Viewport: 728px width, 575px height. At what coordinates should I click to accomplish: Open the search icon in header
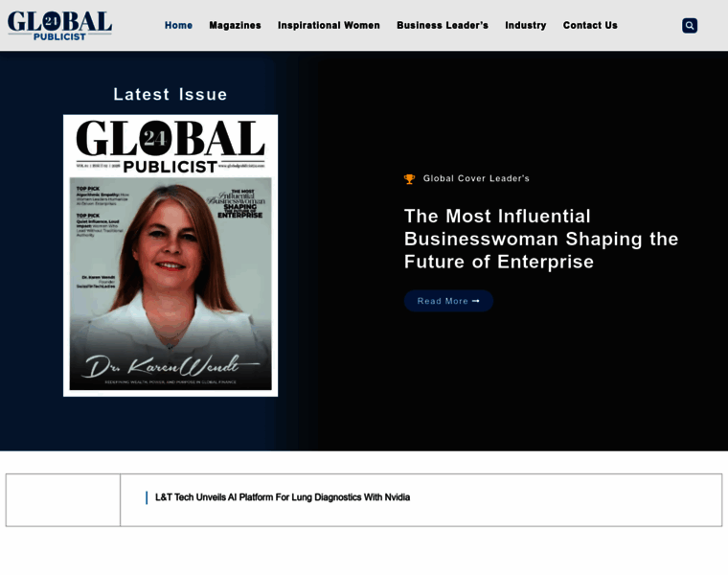coord(690,26)
